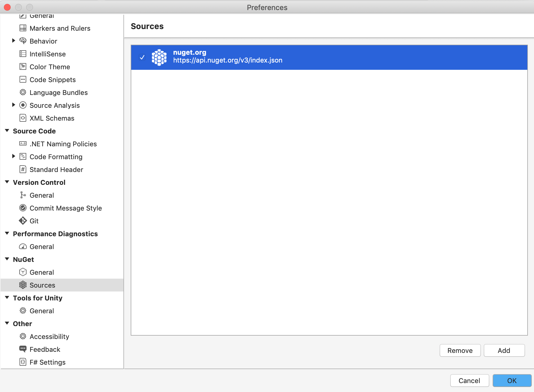Open Markers and Rulers preferences

pos(60,28)
